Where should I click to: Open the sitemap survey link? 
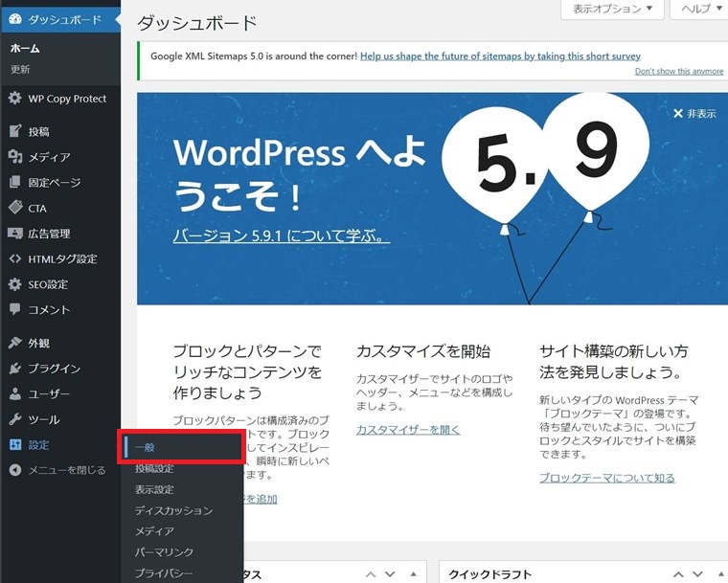pyautogui.click(x=500, y=56)
